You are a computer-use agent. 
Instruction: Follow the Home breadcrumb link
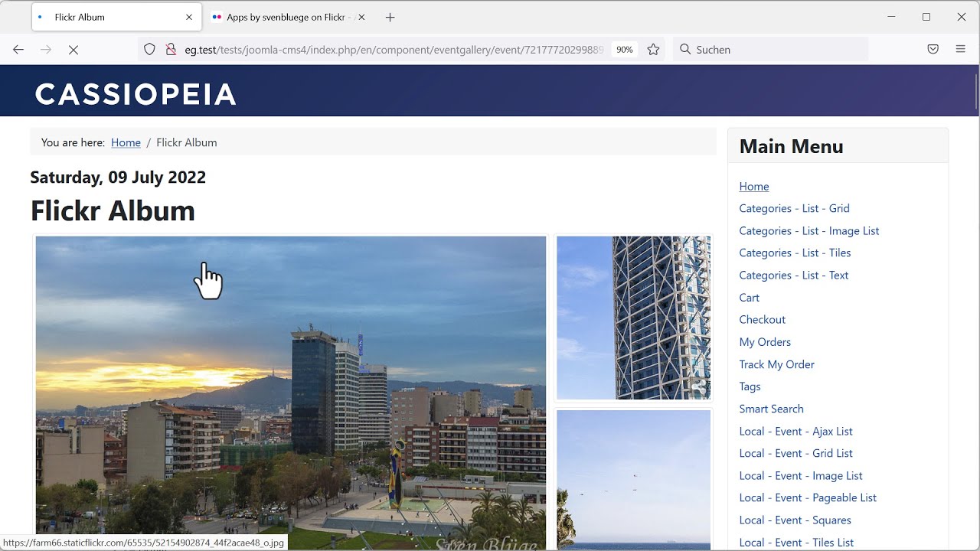(126, 142)
